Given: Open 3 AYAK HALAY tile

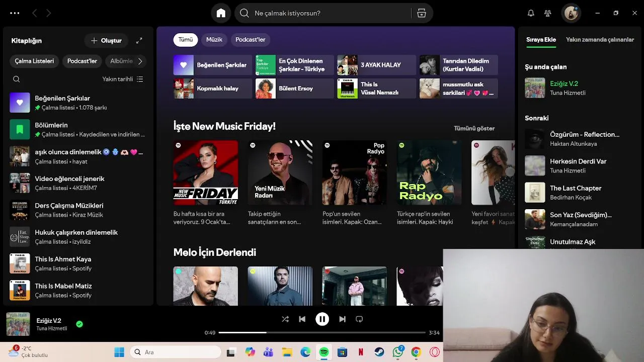Looking at the screenshot, I should click(377, 65).
